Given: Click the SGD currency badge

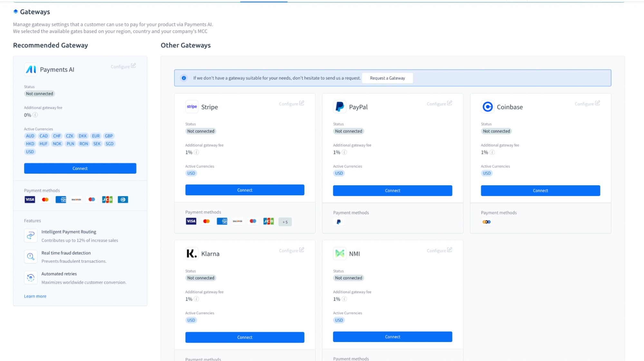Looking at the screenshot, I should (x=110, y=144).
